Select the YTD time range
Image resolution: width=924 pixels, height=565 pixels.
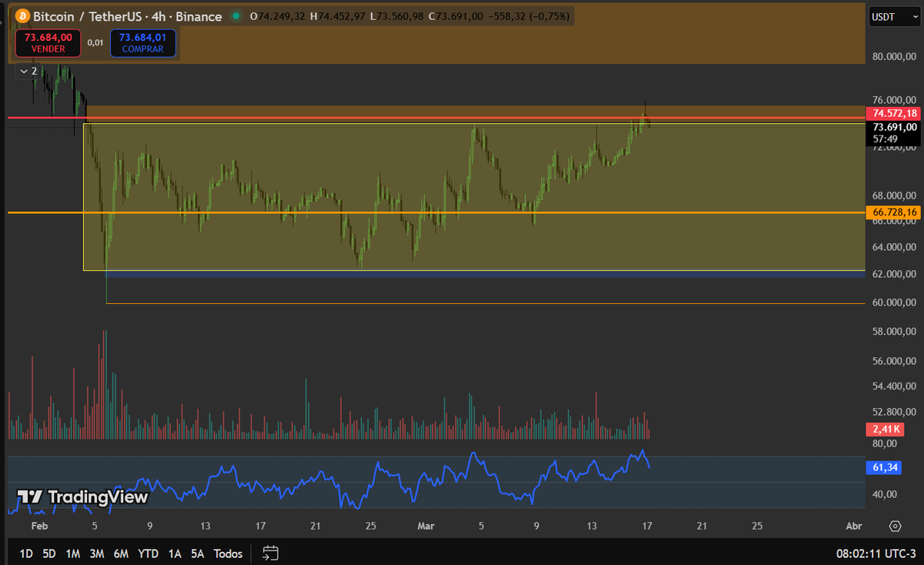tap(148, 553)
